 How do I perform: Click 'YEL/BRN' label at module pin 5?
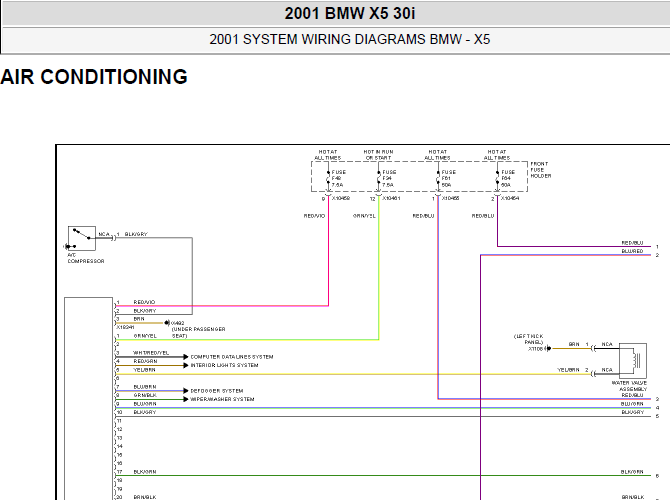pos(144,370)
